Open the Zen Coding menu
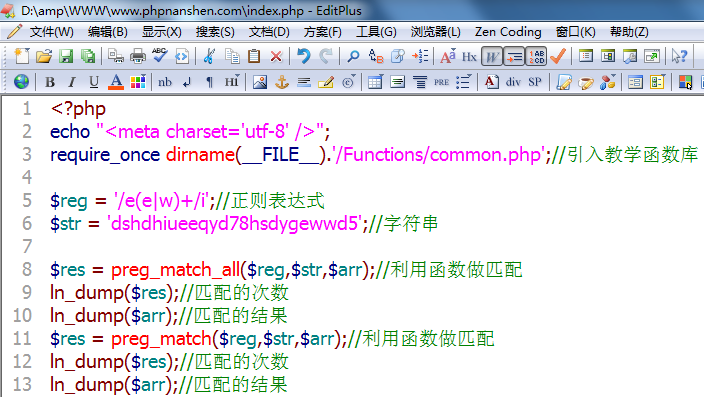 pos(508,32)
